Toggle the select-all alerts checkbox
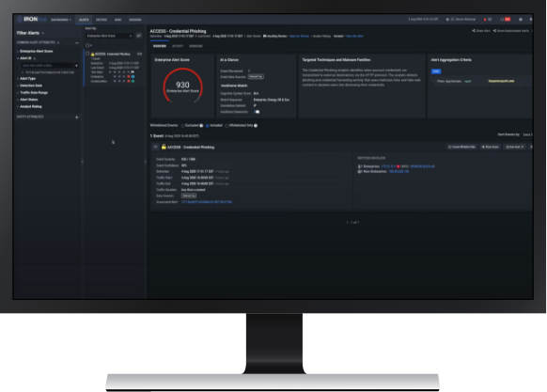The width and height of the screenshot is (547, 392). (x=87, y=45)
